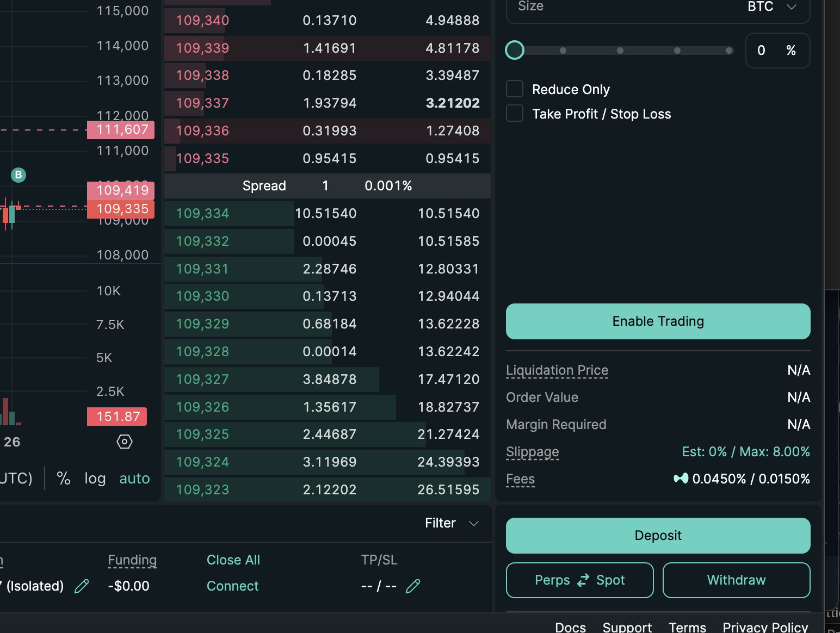Click the chart settings hexagon icon

tap(125, 442)
